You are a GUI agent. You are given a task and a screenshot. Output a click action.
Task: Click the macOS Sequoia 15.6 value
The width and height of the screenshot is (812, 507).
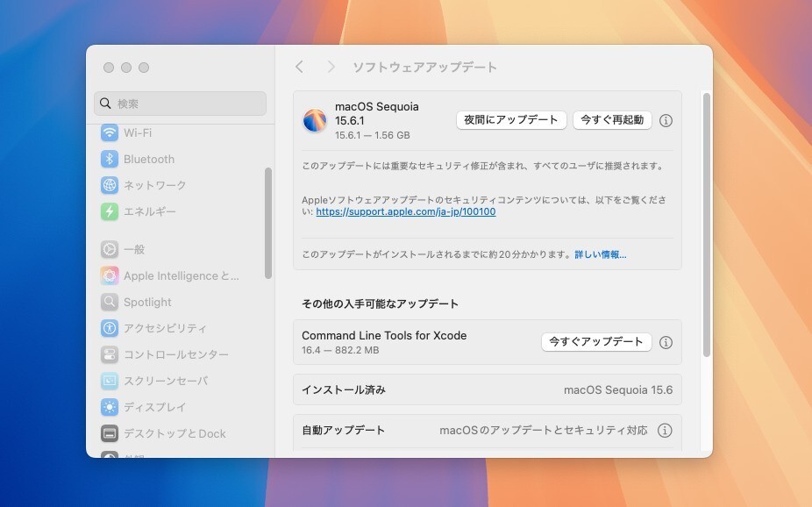pos(618,389)
